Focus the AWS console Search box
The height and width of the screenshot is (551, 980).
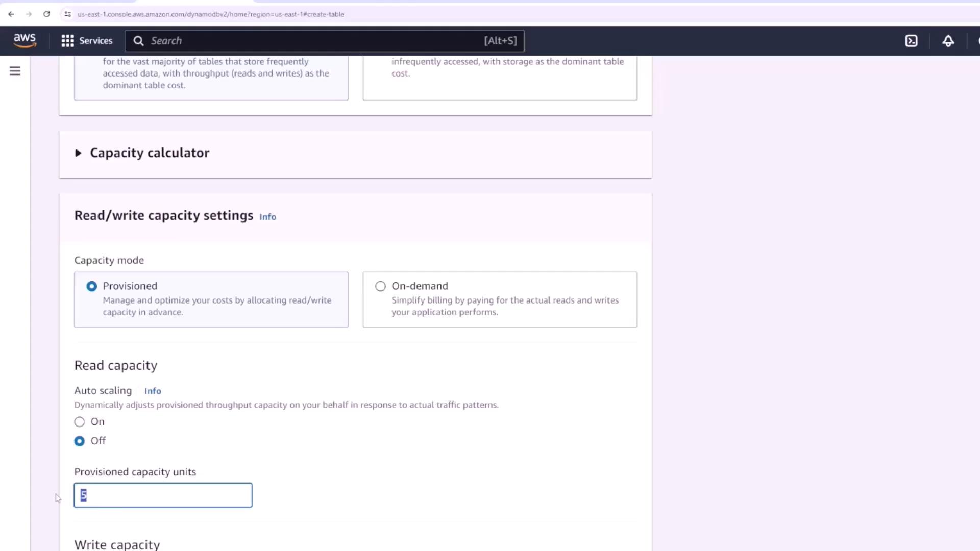point(316,41)
